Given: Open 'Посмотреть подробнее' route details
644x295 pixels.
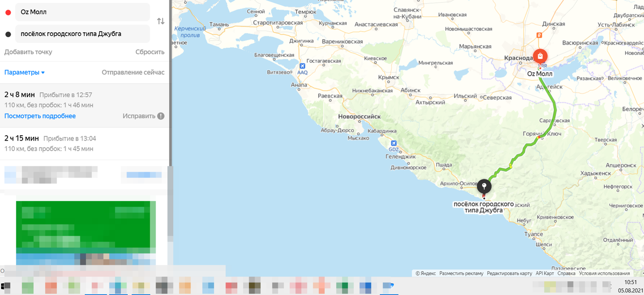Looking at the screenshot, I should (x=40, y=116).
